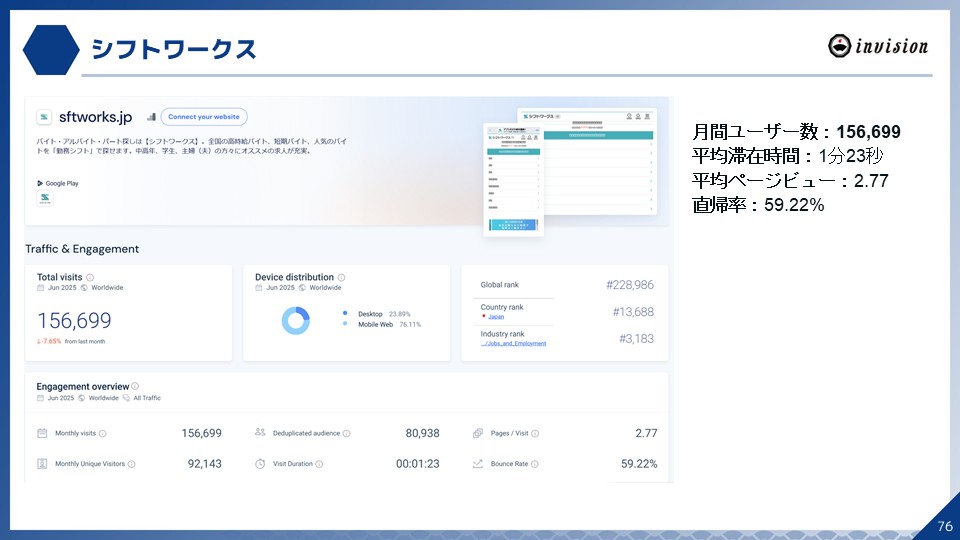Open the mobile site preview thumbnail
Image resolution: width=960 pixels, height=540 pixels.
coord(513,179)
